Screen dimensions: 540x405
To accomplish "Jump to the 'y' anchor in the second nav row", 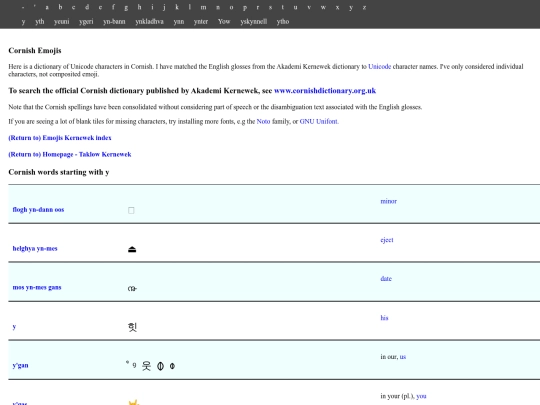I will pyautogui.click(x=23, y=22).
